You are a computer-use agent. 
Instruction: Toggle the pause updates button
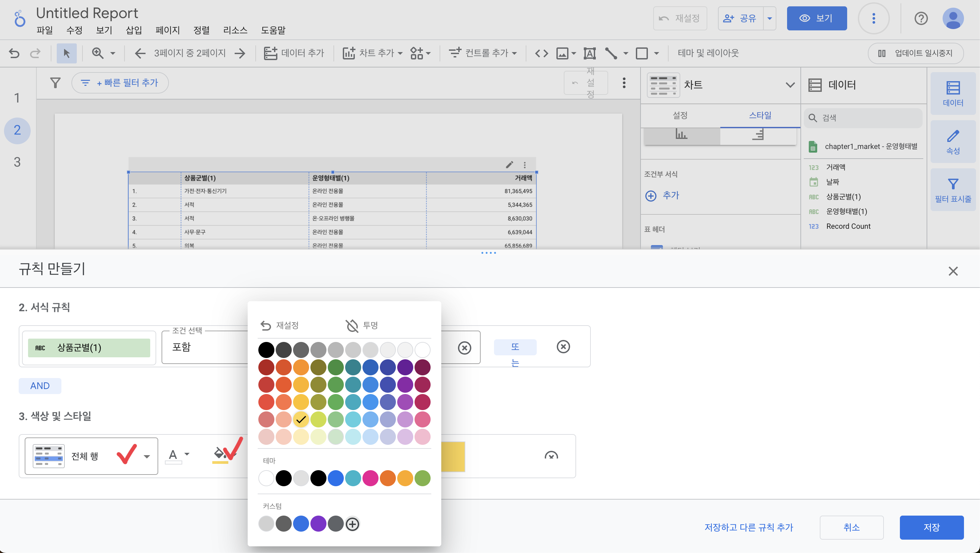915,53
